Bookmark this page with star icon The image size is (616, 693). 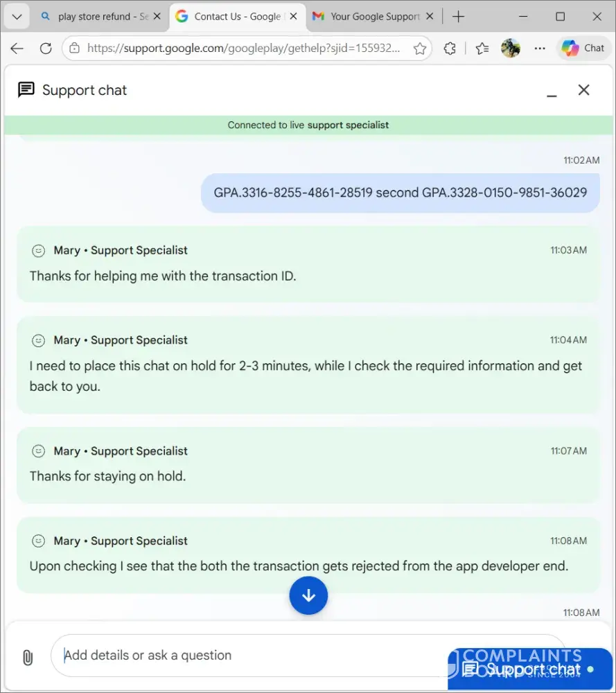click(x=419, y=48)
